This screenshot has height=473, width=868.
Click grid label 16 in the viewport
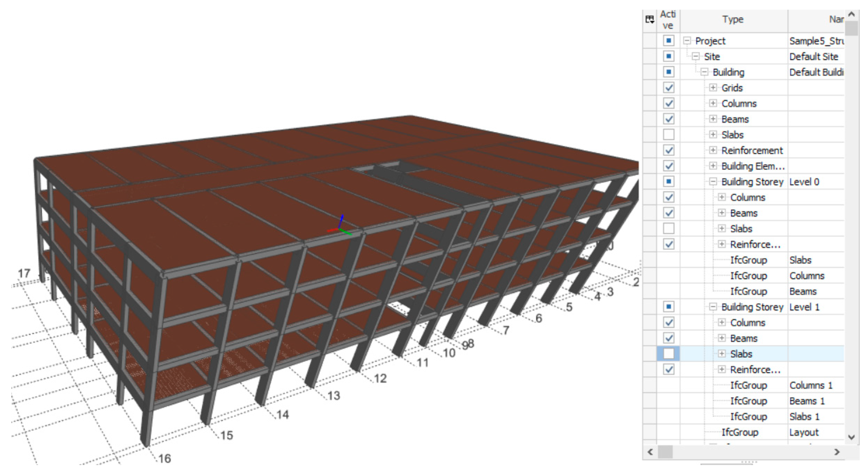(x=165, y=458)
